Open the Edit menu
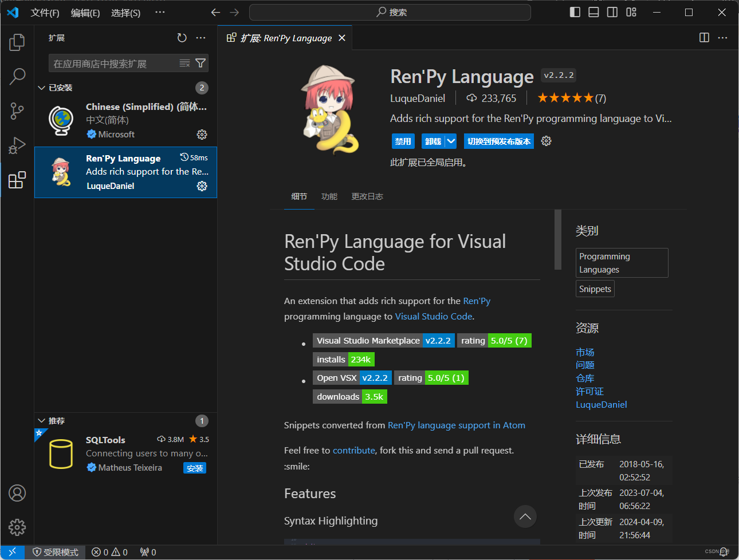Viewport: 739px width, 560px height. (85, 13)
